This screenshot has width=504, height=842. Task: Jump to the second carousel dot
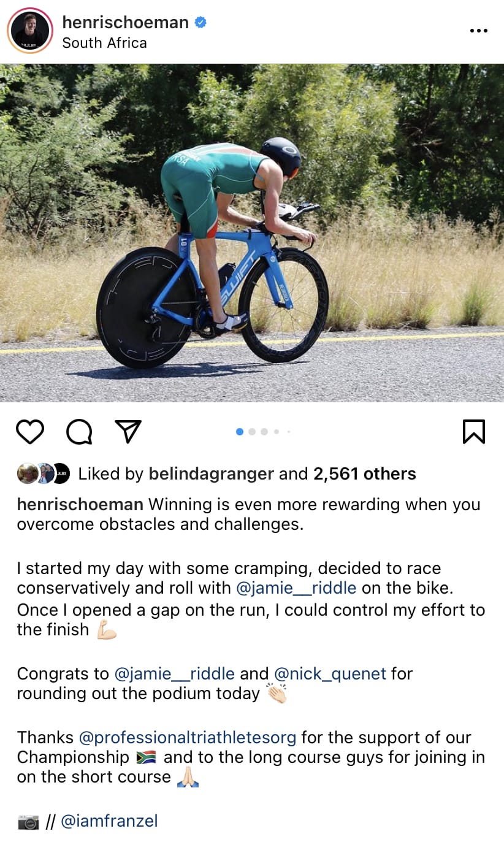point(252,432)
